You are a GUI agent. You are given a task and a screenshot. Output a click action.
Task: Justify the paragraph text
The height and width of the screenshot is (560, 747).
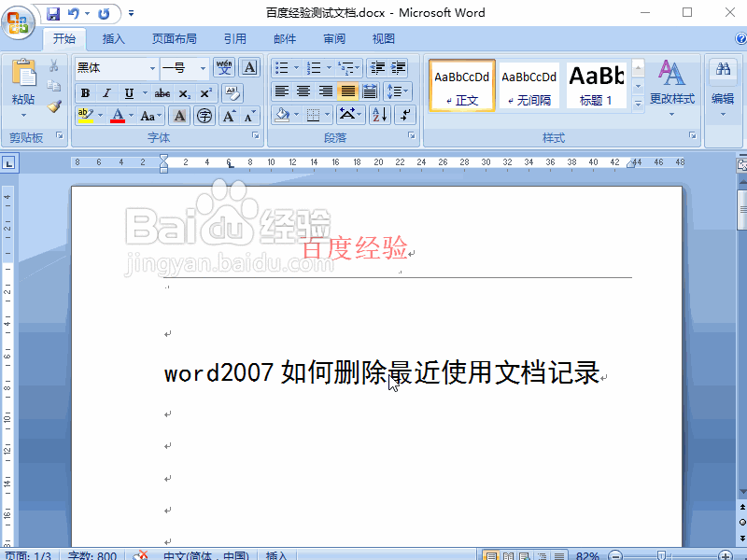347,91
